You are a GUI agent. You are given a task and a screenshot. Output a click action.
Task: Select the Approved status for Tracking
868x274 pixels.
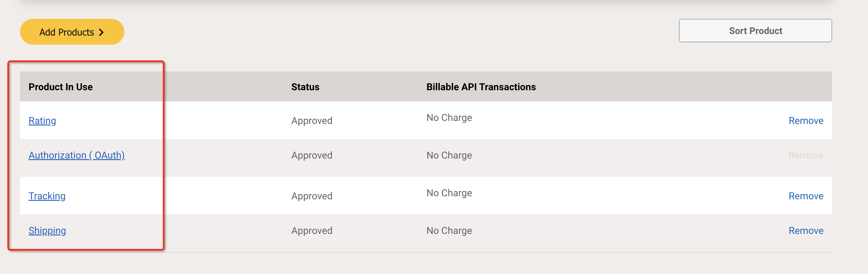312,196
